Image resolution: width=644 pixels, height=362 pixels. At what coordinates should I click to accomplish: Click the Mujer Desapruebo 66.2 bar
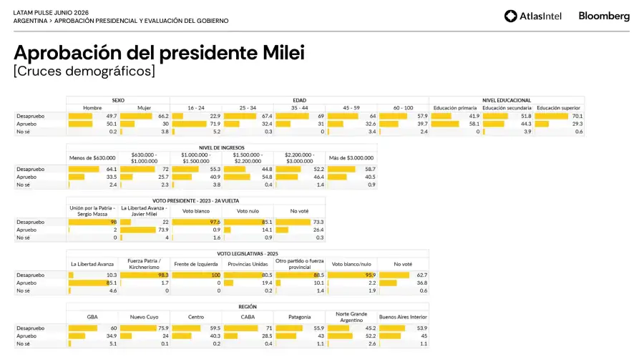137,116
